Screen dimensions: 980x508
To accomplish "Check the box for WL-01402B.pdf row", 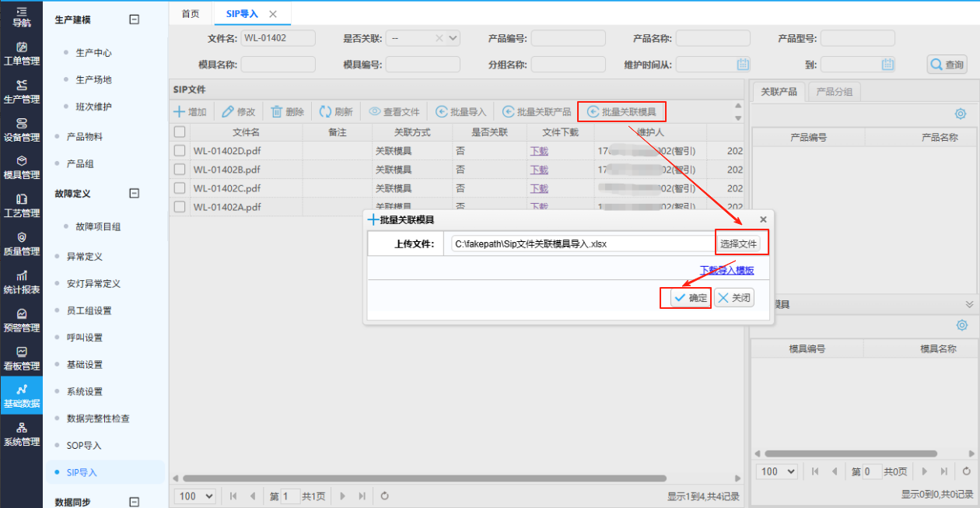I will tap(180, 170).
